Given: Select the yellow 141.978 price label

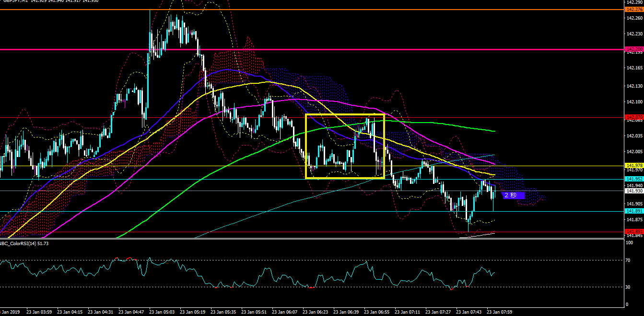Looking at the screenshot, I should pyautogui.click(x=634, y=166).
